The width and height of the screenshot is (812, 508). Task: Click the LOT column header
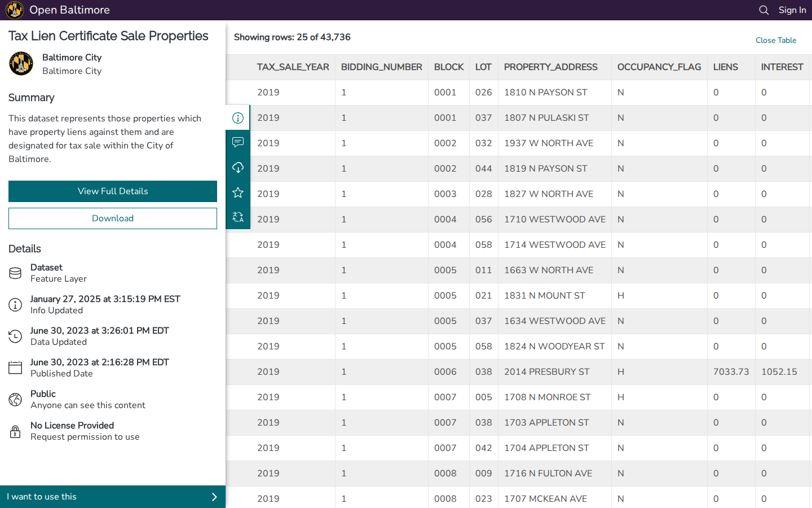point(483,67)
